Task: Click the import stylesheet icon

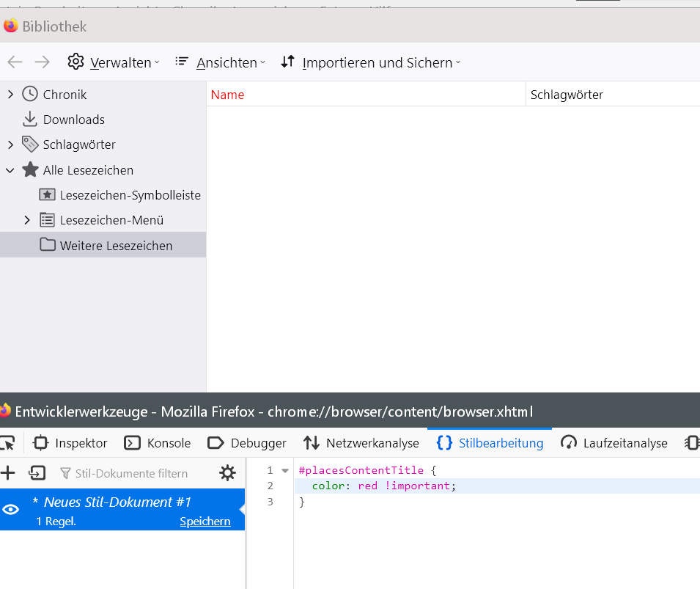Action: [x=37, y=473]
